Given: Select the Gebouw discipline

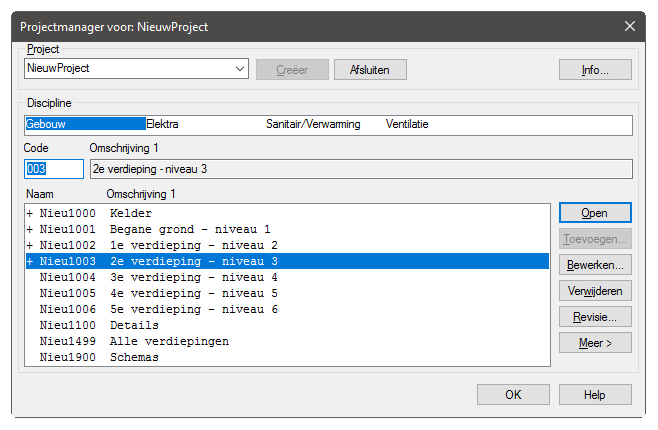Looking at the screenshot, I should 85,125.
